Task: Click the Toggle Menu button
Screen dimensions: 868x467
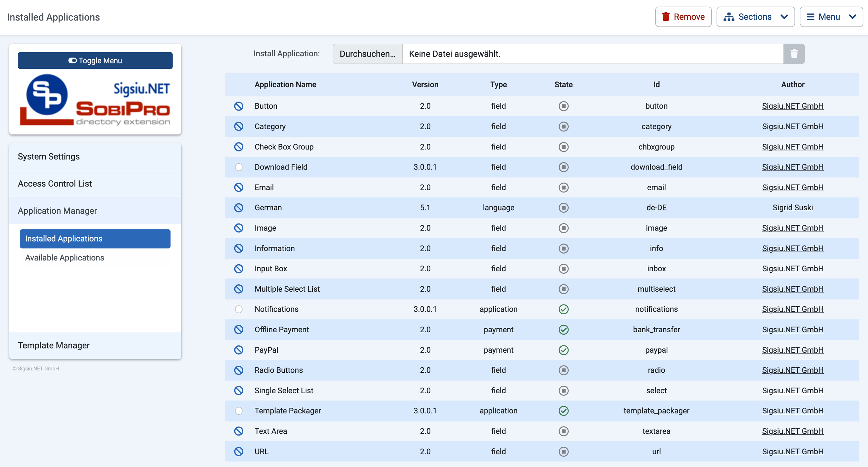Action: tap(95, 61)
